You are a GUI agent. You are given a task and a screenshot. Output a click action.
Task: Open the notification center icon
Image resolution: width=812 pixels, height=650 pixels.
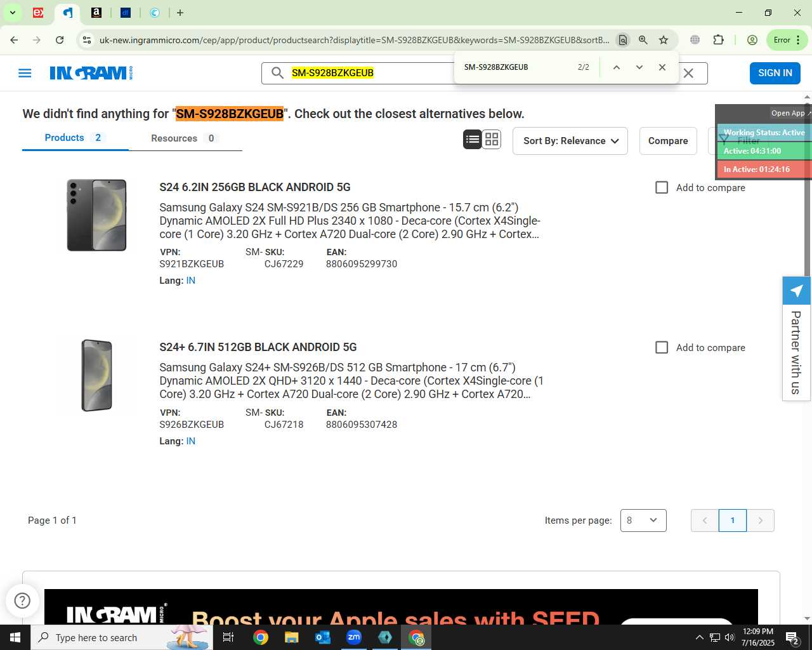(792, 637)
